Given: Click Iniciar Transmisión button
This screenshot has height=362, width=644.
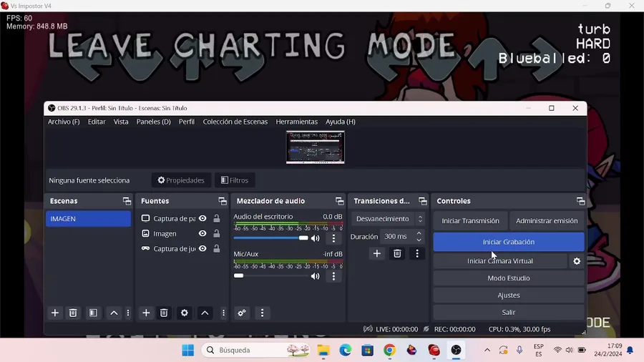Looking at the screenshot, I should pos(470,221).
